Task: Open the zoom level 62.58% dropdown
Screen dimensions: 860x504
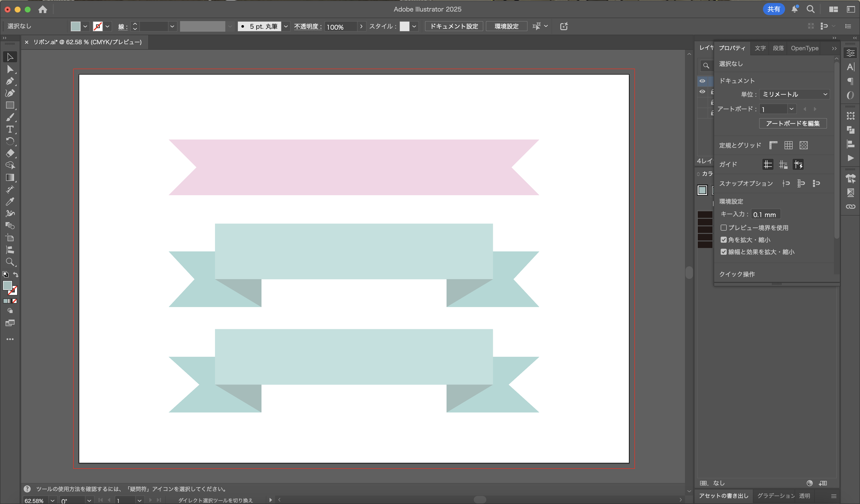Action: click(x=53, y=500)
